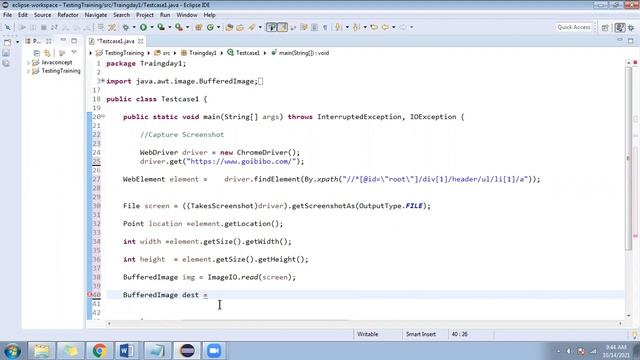This screenshot has height=360, width=640.
Task: Open the Coverage dropdown arrow
Action: click(169, 27)
